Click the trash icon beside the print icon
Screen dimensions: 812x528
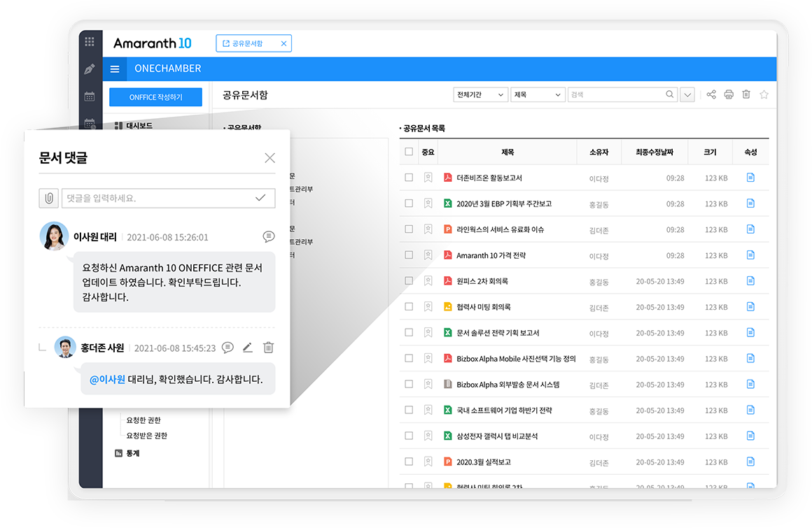(746, 94)
